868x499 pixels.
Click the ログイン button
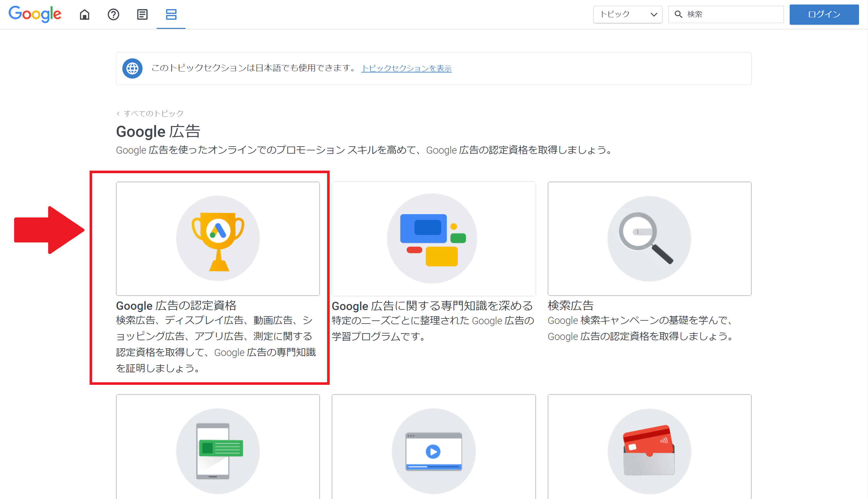click(x=824, y=14)
